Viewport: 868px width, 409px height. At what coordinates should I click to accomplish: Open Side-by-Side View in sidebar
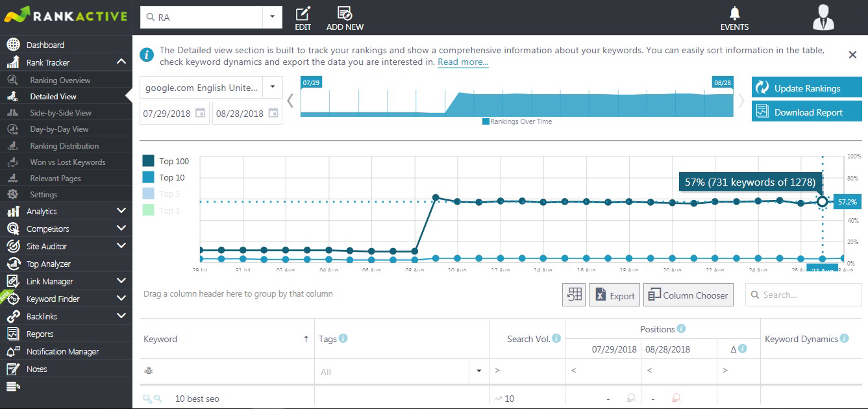[x=60, y=112]
